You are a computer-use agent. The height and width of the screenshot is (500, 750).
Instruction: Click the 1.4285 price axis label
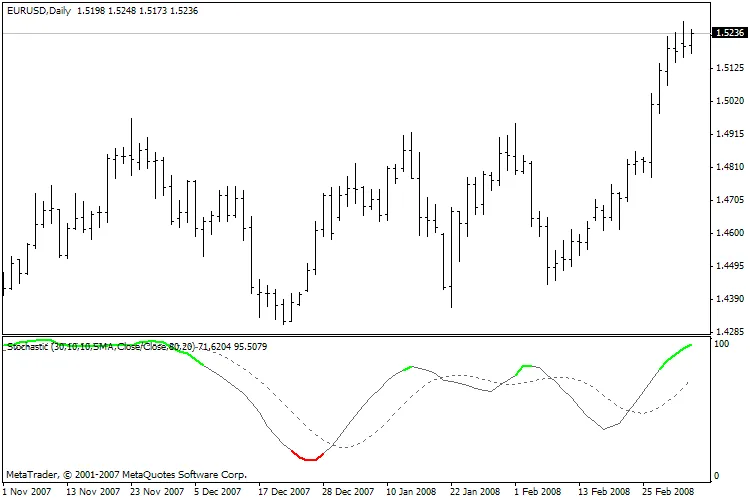730,332
